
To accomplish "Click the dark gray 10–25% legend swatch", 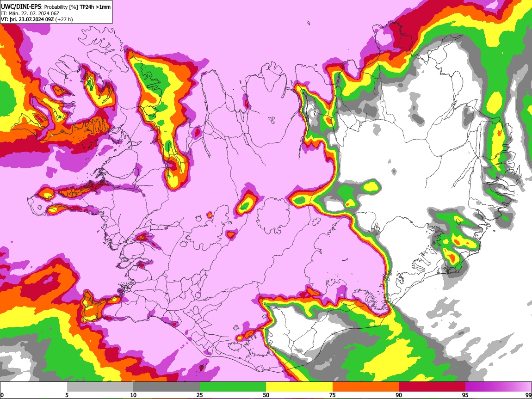I will [x=167, y=387].
